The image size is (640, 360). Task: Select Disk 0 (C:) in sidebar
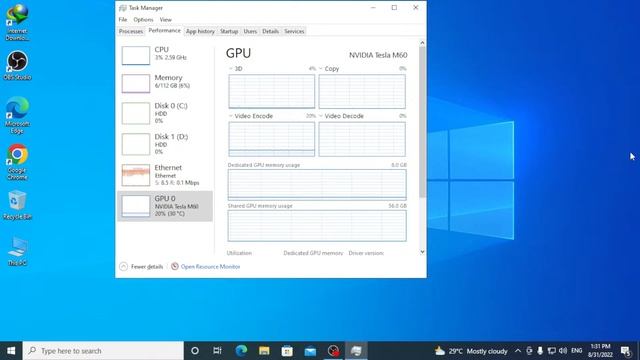(x=165, y=113)
